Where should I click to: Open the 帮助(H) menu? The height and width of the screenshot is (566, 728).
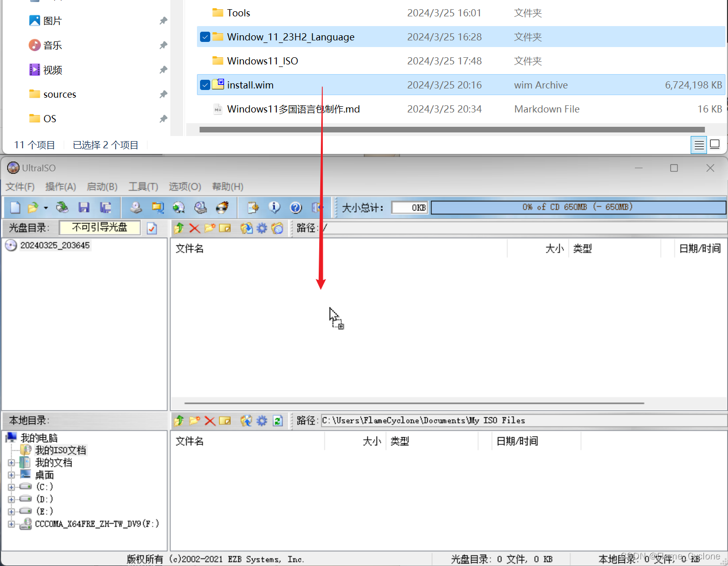tap(228, 187)
